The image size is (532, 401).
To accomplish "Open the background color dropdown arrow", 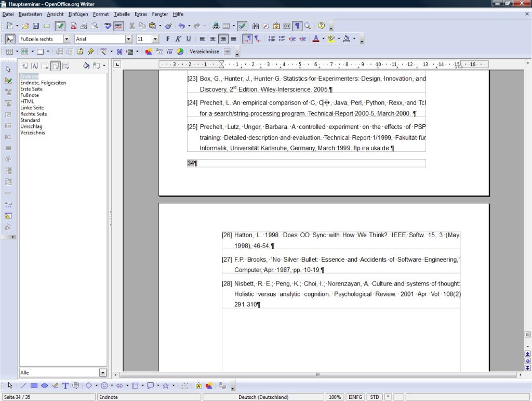I will point(354,38).
